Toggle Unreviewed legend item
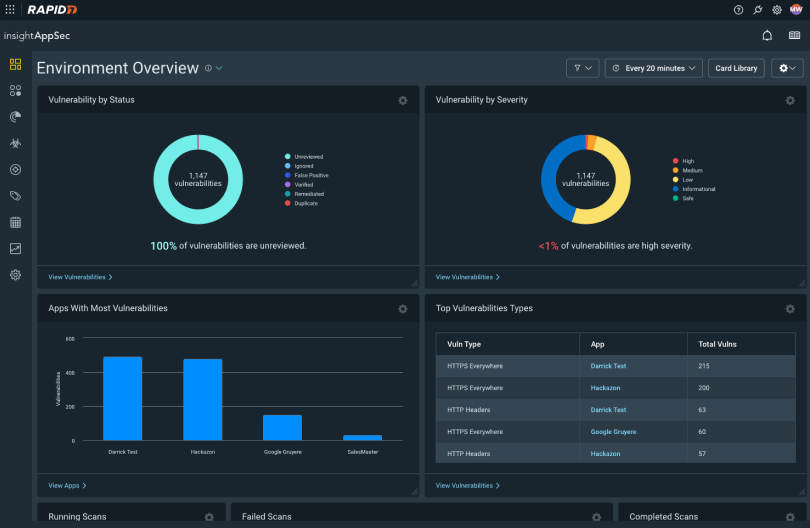This screenshot has height=528, width=810. tap(304, 157)
